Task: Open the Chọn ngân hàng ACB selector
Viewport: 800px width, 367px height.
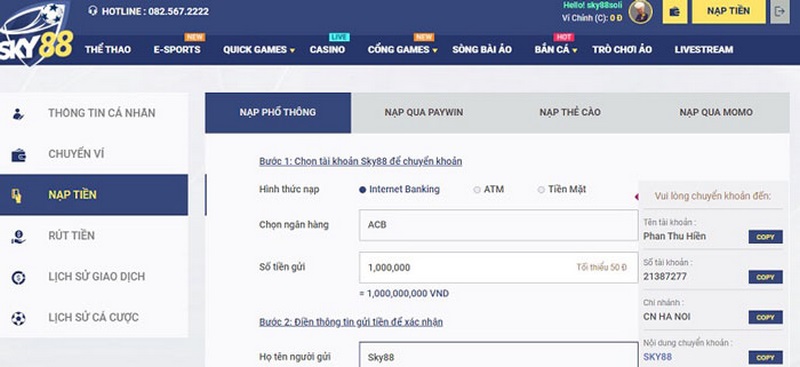Action: (498, 225)
